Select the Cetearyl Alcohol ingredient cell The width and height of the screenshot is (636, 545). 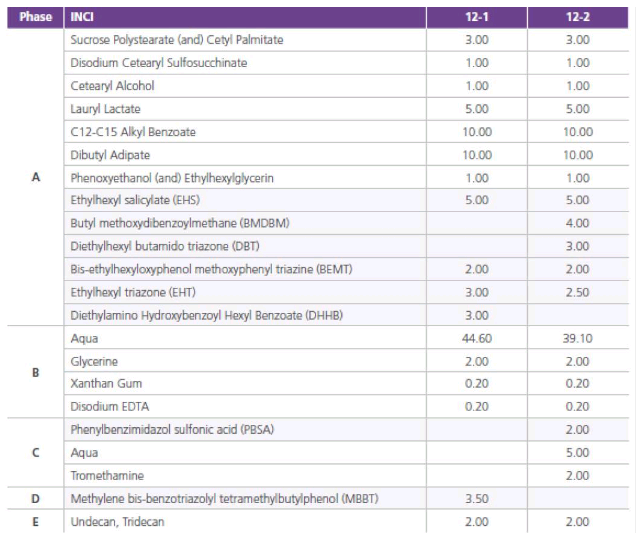(112, 86)
